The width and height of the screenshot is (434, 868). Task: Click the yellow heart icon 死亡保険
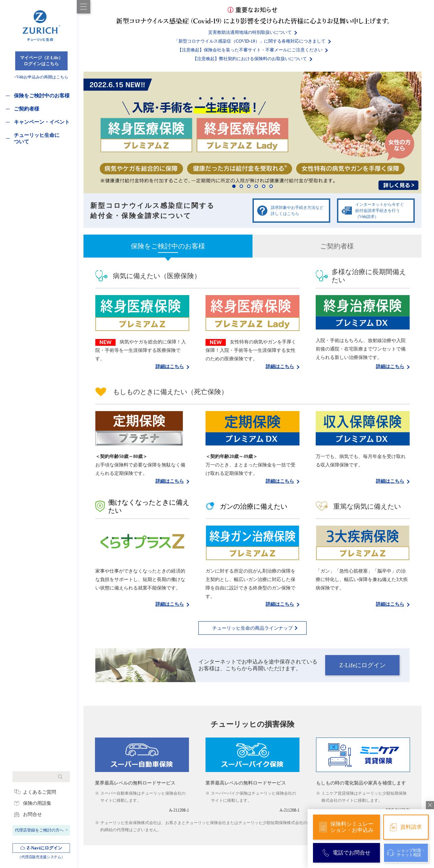point(101,392)
